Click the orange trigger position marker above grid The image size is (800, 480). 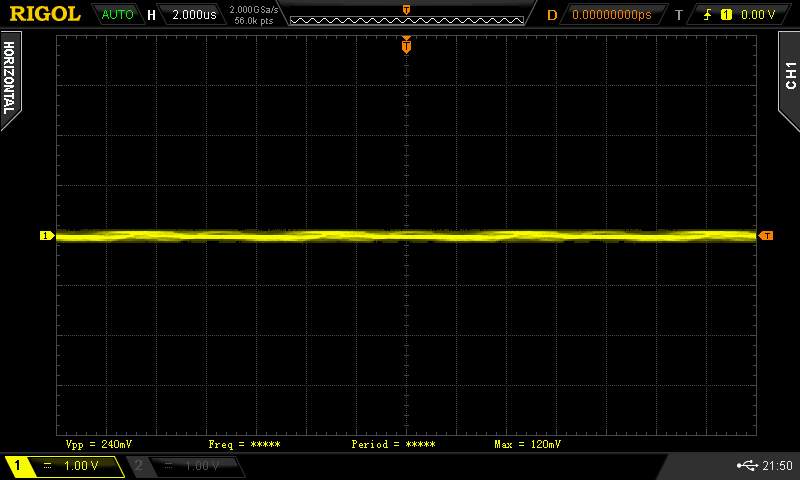[406, 45]
